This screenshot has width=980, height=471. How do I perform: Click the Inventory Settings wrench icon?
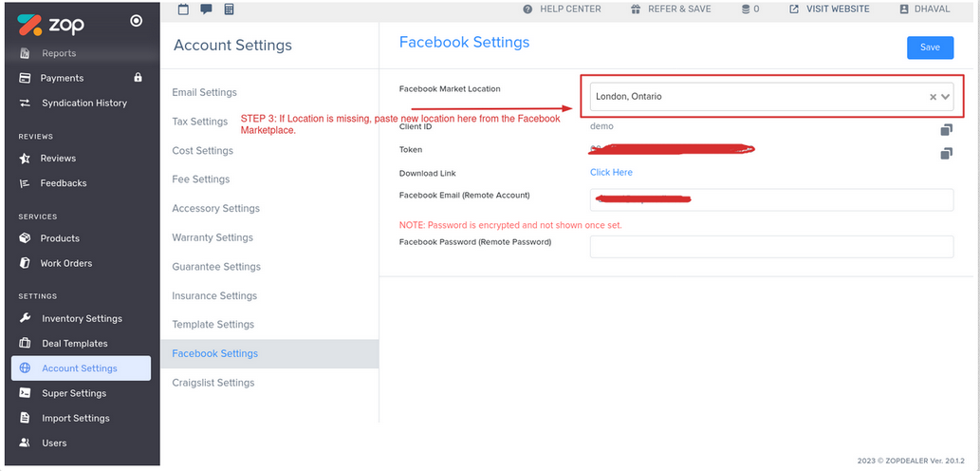[25, 318]
